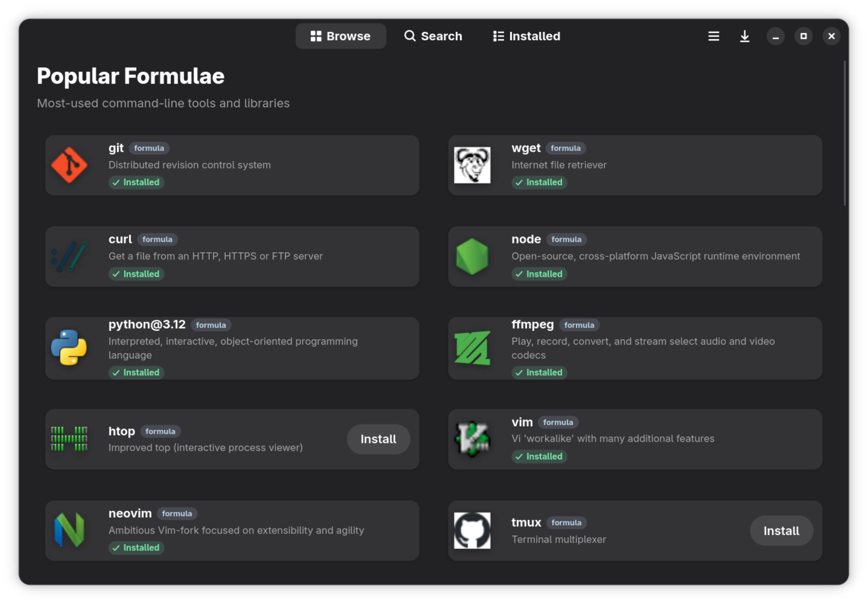
Task: Click the curl package name
Action: pos(120,239)
